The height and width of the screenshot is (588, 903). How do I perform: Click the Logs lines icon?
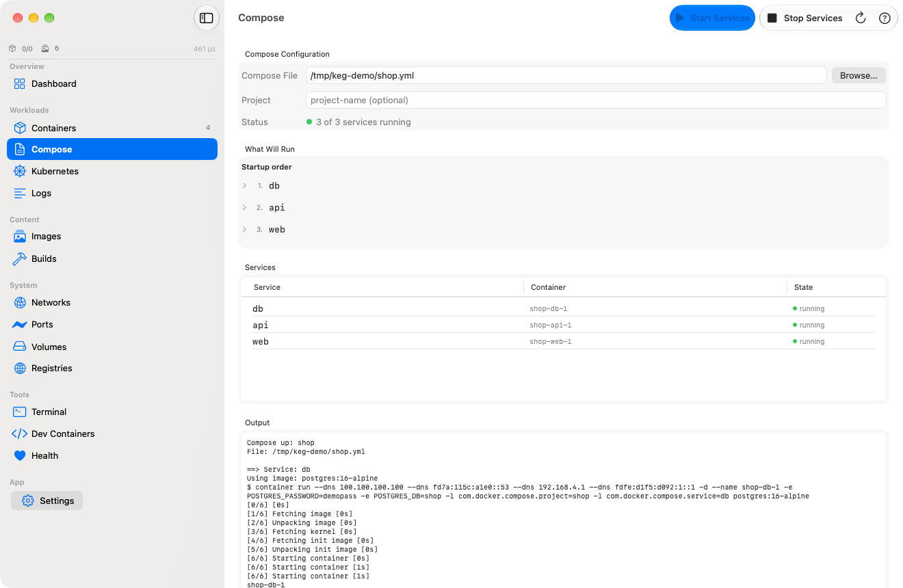pos(19,193)
